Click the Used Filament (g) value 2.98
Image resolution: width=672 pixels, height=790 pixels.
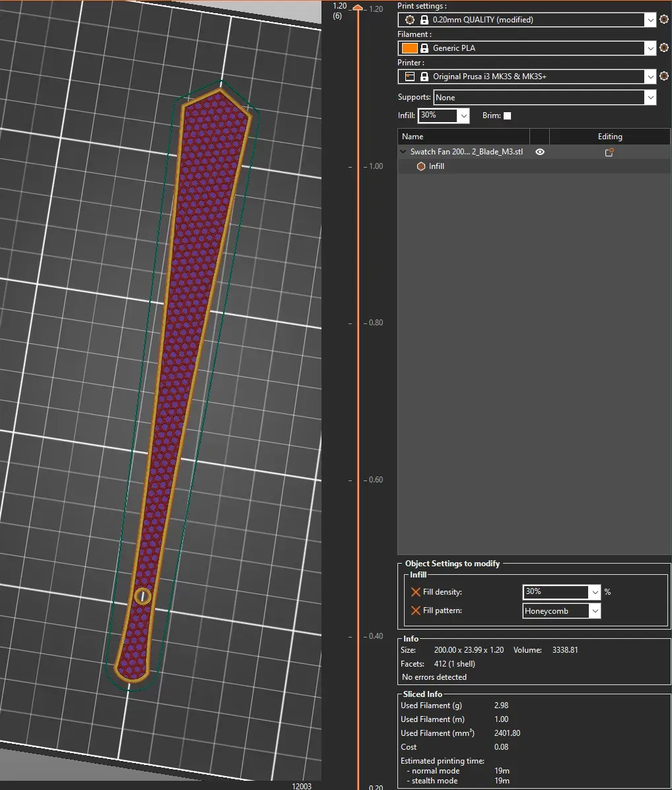501,706
